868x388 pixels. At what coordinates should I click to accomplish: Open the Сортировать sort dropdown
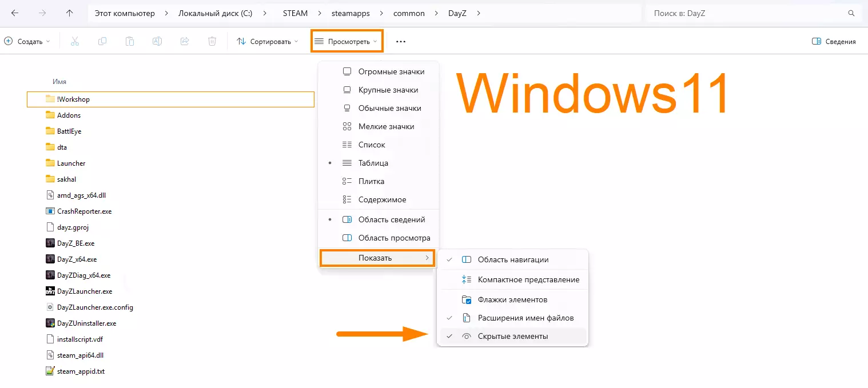(268, 41)
